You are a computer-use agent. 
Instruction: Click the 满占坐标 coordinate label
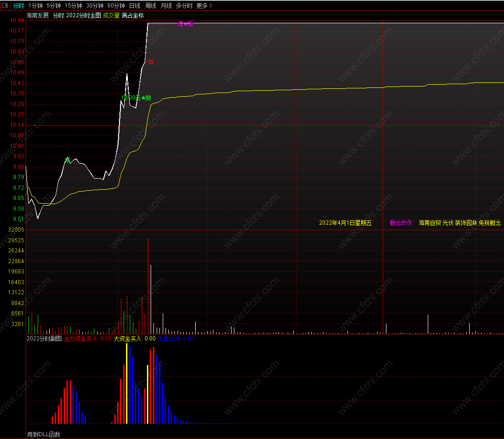tap(133, 15)
